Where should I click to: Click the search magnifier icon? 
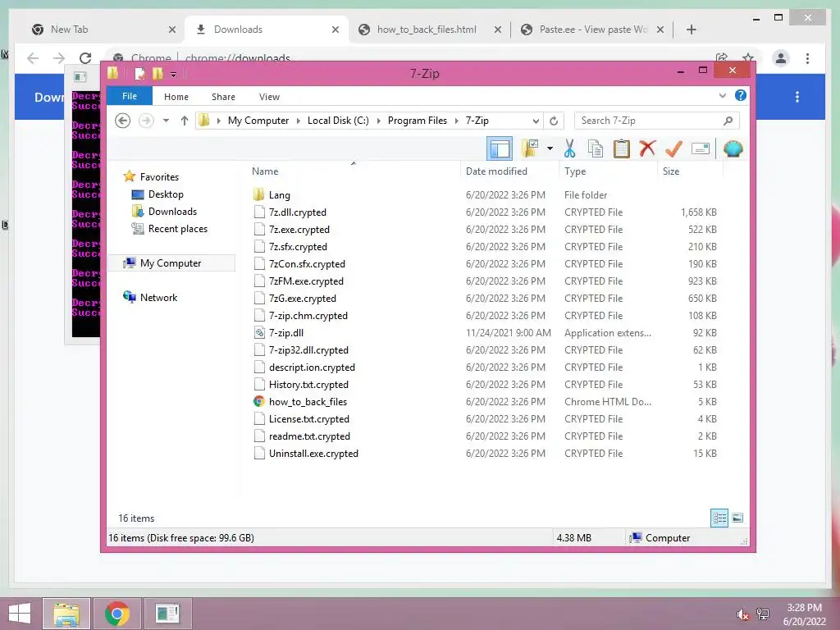point(728,121)
